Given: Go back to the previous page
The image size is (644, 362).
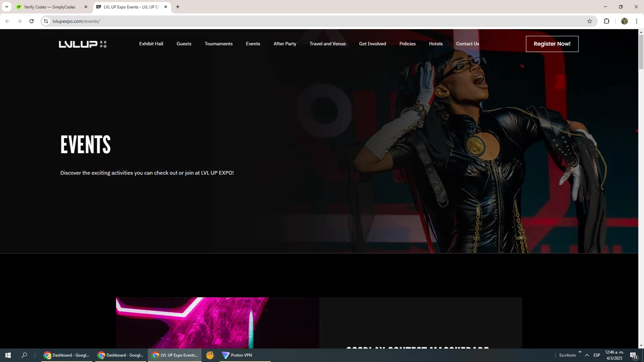Looking at the screenshot, I should [x=7, y=21].
